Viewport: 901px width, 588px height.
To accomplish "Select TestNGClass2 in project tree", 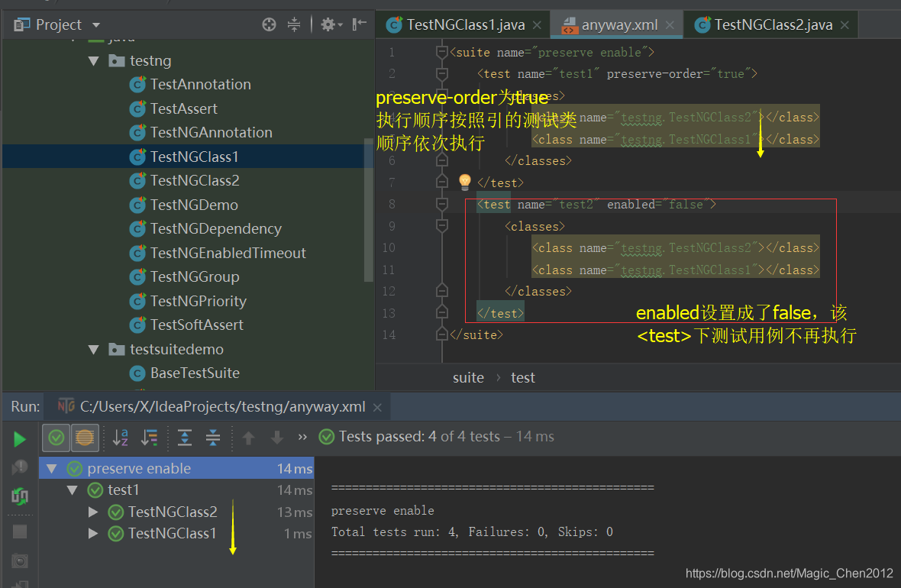I will coord(195,180).
